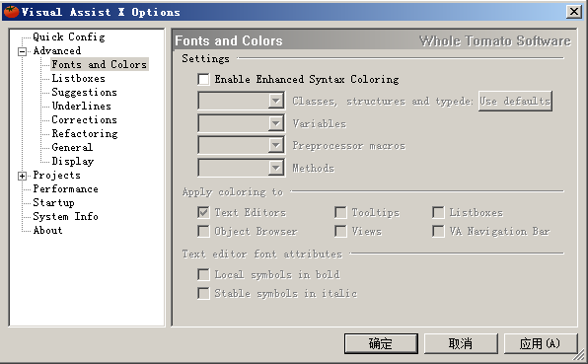Click the Use defaults button
This screenshot has height=364, width=588.
pyautogui.click(x=515, y=101)
